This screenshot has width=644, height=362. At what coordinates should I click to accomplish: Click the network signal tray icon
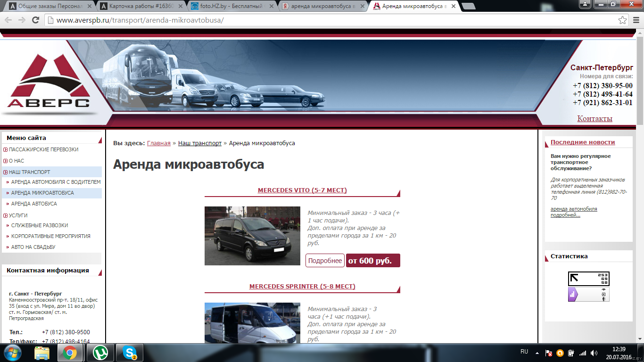coord(583,353)
